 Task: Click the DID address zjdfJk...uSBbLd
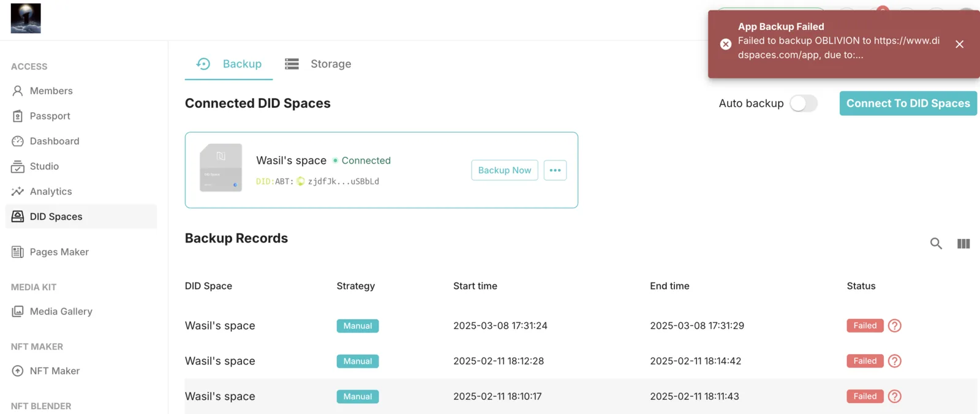(344, 181)
